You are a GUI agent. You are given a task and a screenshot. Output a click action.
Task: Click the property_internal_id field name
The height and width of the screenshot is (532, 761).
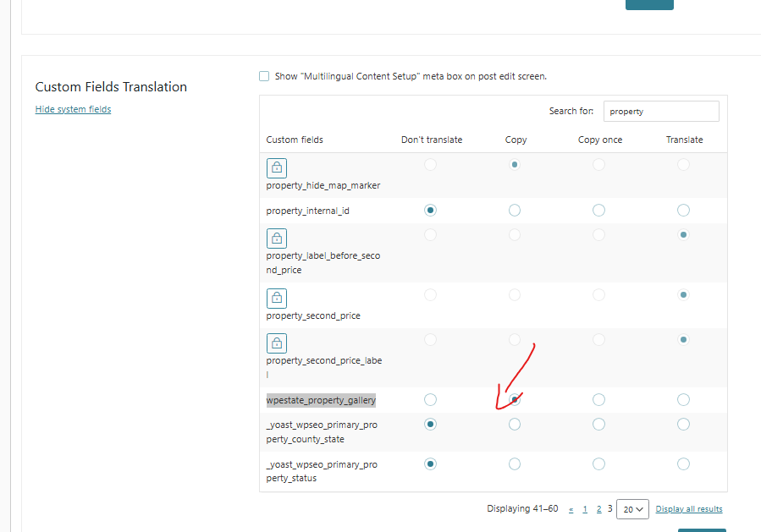pyautogui.click(x=307, y=211)
